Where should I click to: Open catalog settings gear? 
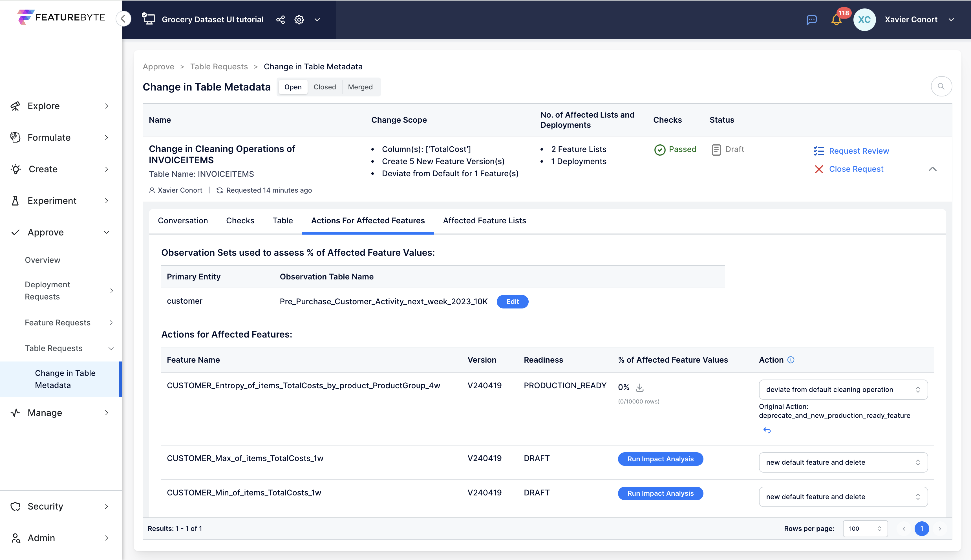(x=299, y=20)
